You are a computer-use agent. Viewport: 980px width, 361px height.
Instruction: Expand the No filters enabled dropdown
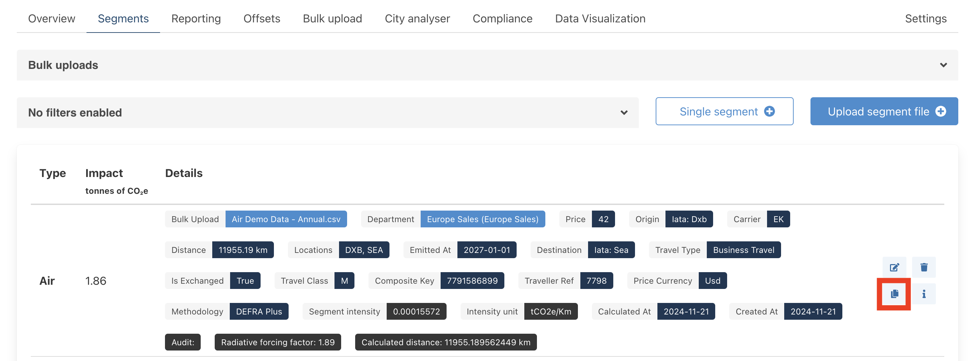tap(624, 113)
